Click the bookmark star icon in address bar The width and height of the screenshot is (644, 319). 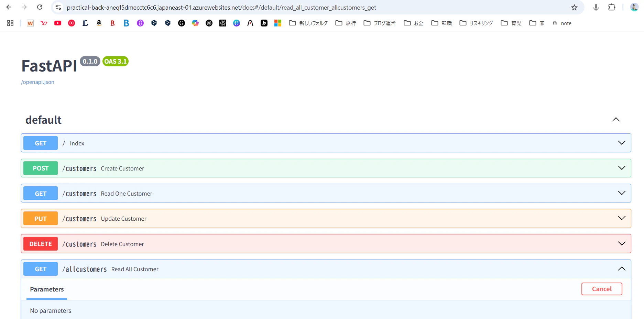coord(574,8)
